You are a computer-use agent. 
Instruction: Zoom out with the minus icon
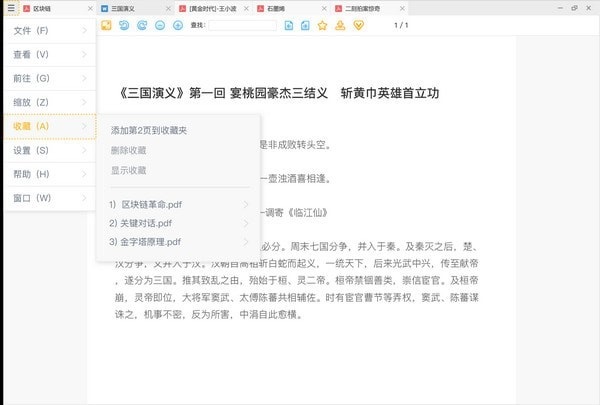pyautogui.click(x=160, y=25)
